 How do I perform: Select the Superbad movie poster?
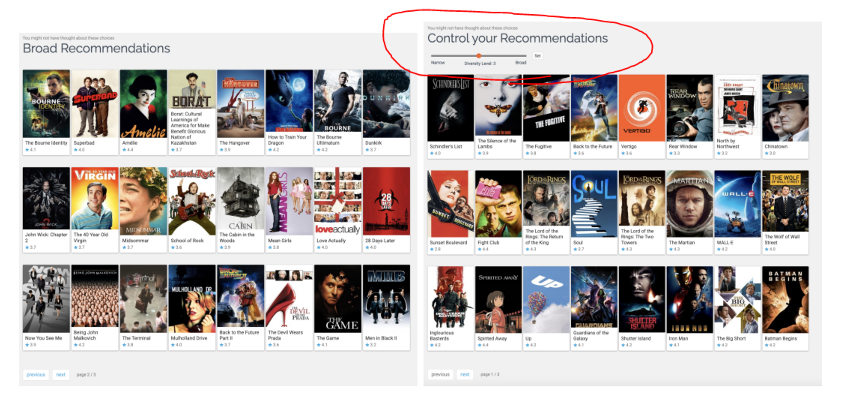[x=94, y=102]
